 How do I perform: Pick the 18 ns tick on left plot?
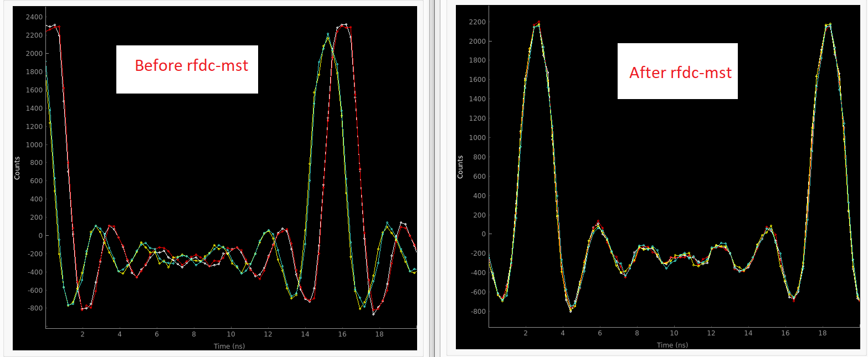[379, 334]
